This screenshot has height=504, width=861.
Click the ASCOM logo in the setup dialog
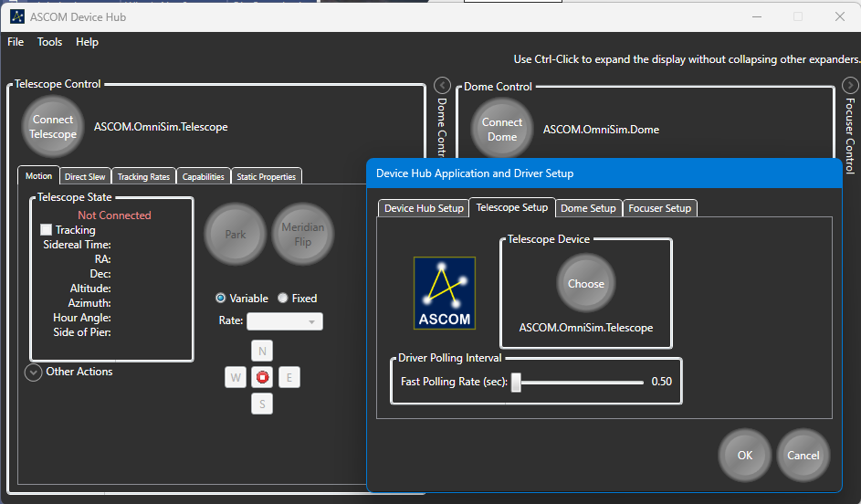tap(445, 293)
